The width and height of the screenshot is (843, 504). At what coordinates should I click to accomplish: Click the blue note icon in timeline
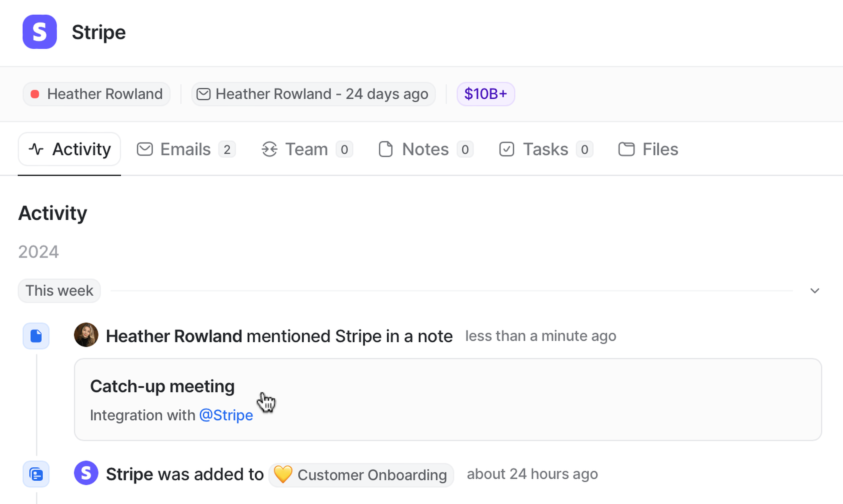(x=36, y=336)
